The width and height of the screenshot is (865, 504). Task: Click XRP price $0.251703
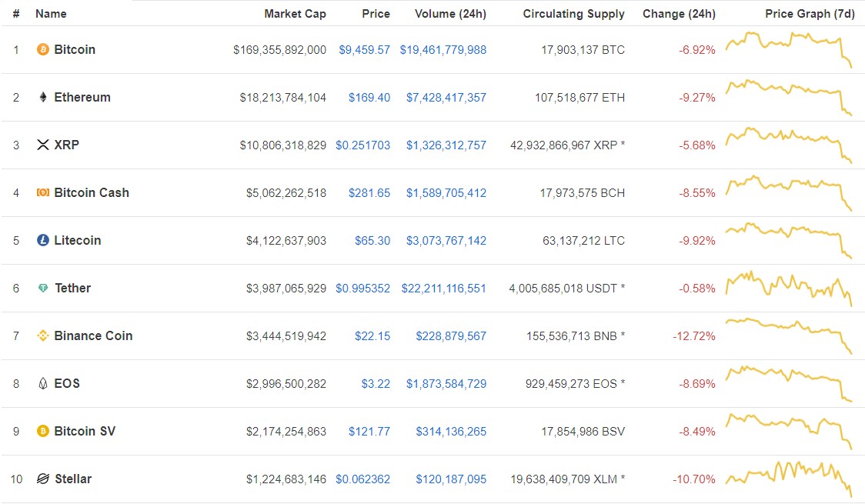362,145
